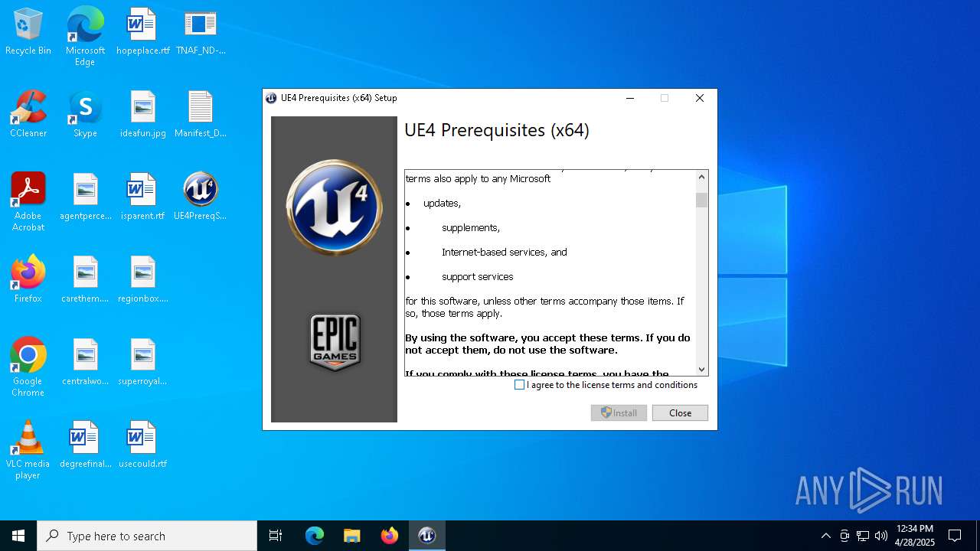Image resolution: width=980 pixels, height=551 pixels.
Task: Launch Microsoft Edge from the desktop
Action: tap(85, 37)
